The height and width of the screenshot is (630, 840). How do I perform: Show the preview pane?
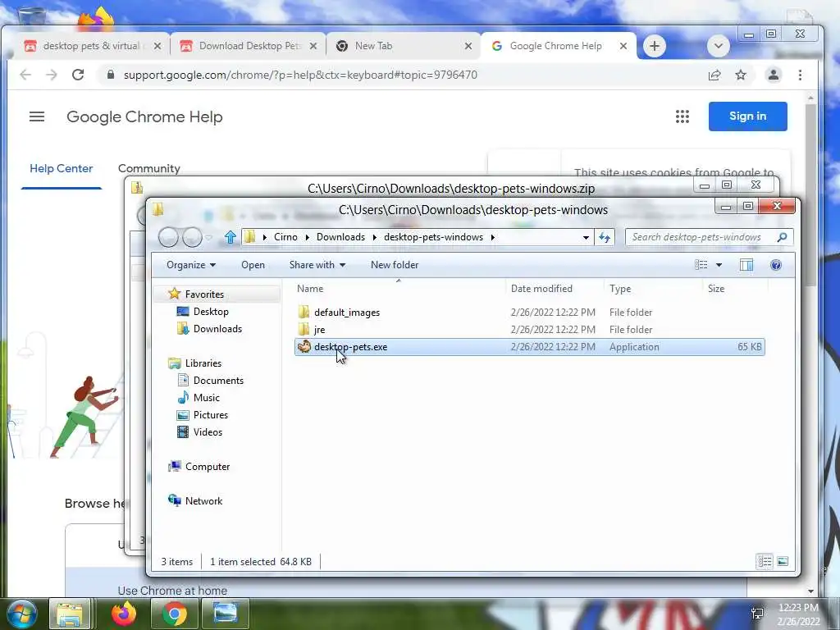(746, 265)
